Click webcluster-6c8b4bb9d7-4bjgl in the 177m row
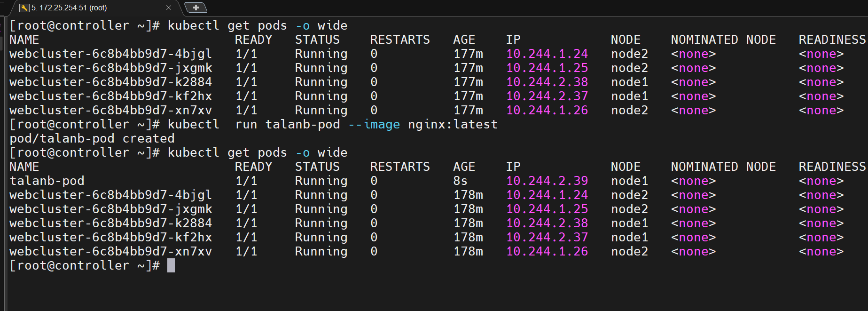This screenshot has height=311, width=868. (x=111, y=54)
